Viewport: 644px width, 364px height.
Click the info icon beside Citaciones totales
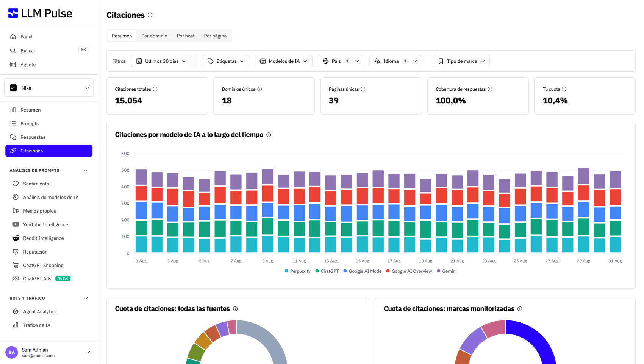pos(155,89)
